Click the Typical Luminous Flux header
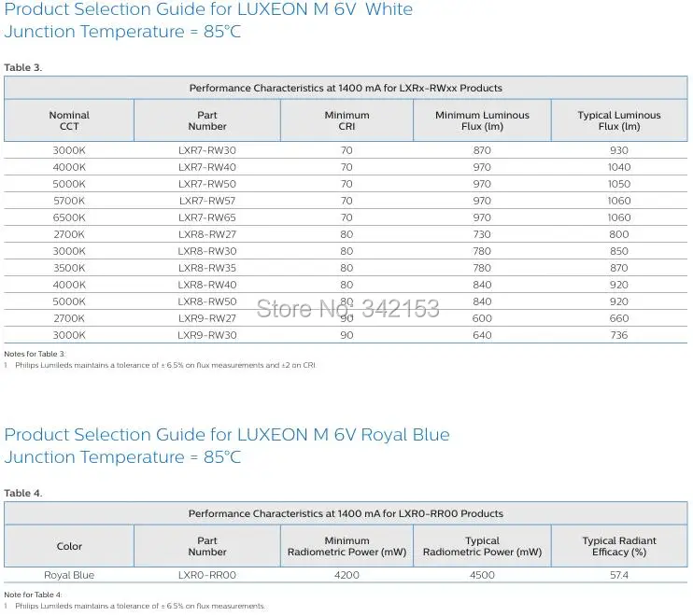 (619, 120)
